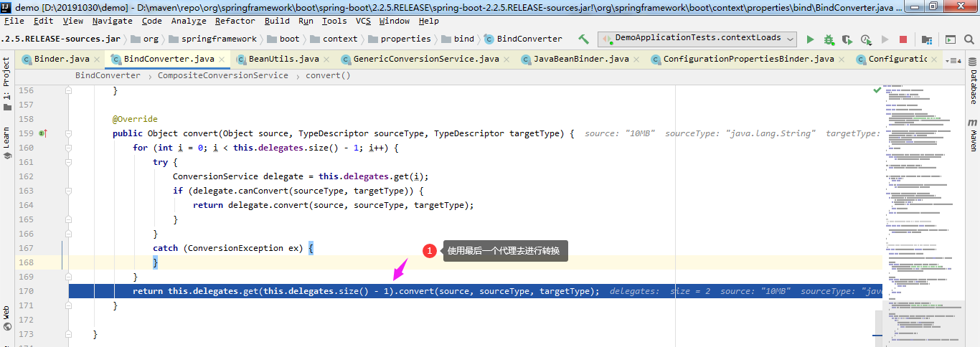The height and width of the screenshot is (347, 980).
Task: Collapse the code fold at line 156
Action: coord(69,90)
